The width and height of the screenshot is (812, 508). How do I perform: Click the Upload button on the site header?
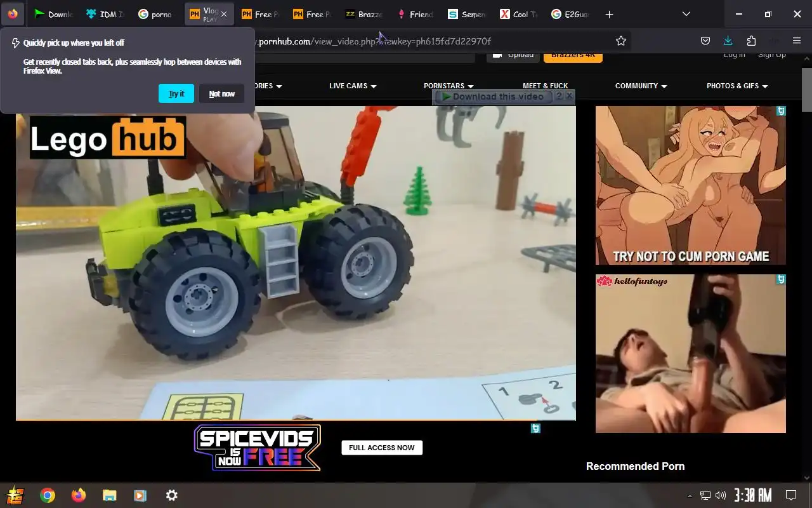(513, 56)
